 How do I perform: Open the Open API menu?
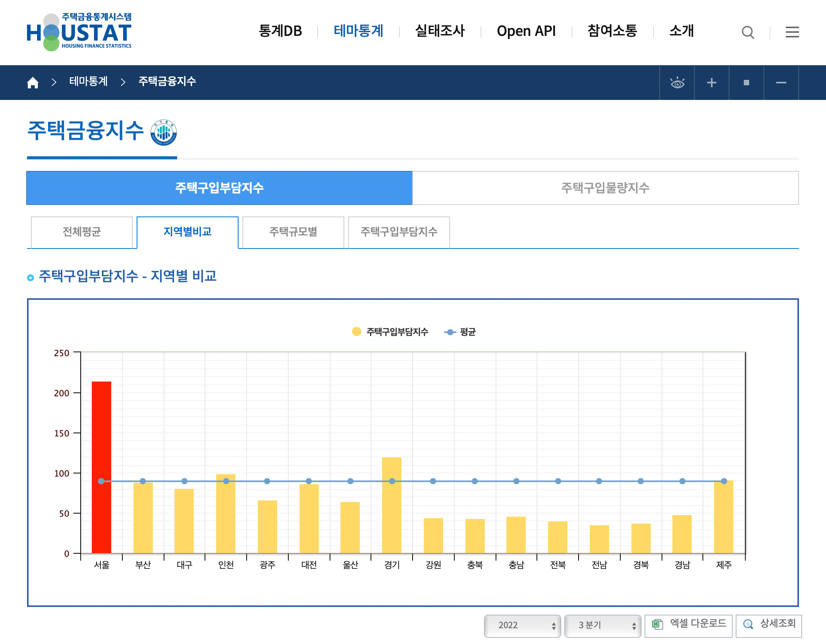(526, 31)
